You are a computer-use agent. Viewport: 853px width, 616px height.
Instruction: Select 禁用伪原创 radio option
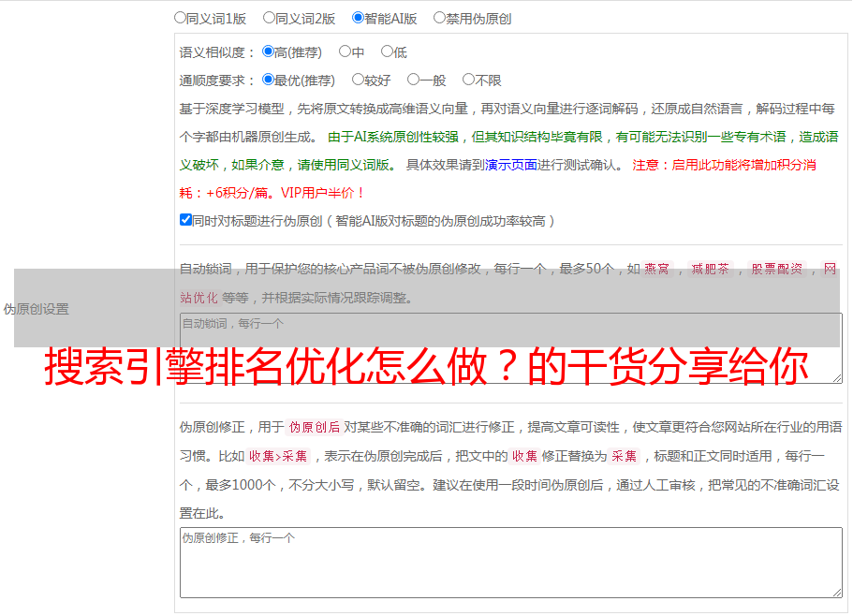click(x=439, y=18)
